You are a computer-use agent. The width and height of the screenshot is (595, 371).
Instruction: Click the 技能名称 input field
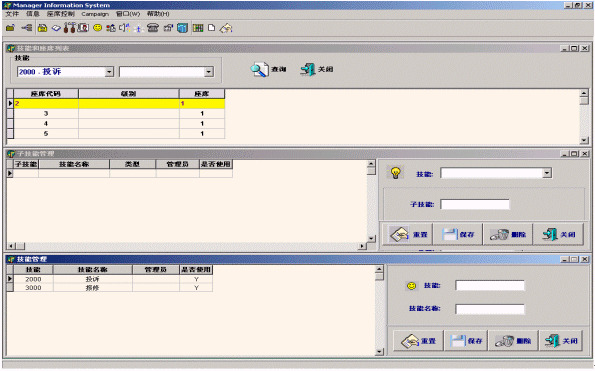click(x=490, y=309)
